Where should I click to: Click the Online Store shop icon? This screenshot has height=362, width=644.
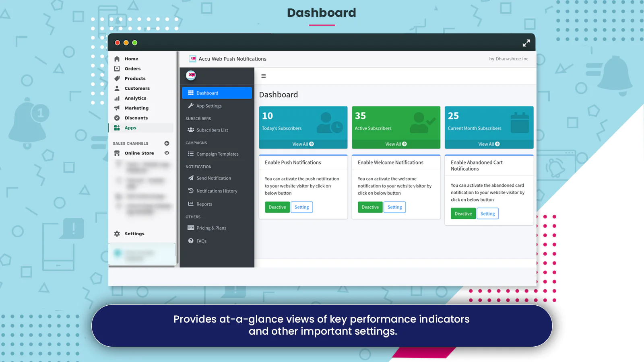[117, 153]
